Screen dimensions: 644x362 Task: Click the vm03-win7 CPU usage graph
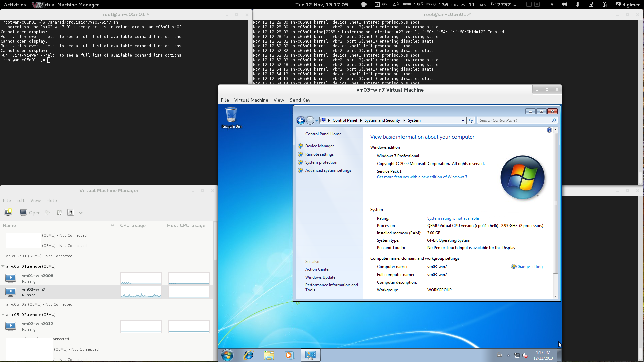(x=141, y=292)
